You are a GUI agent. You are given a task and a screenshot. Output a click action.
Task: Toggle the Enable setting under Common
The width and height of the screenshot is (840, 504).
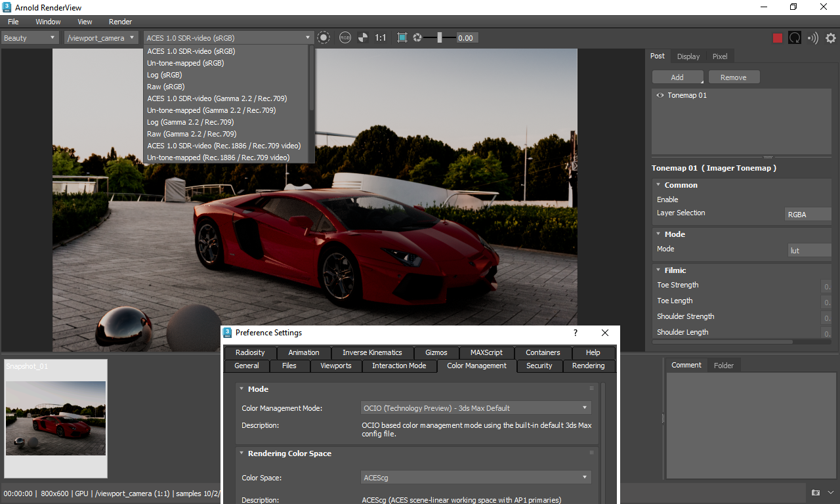(667, 199)
